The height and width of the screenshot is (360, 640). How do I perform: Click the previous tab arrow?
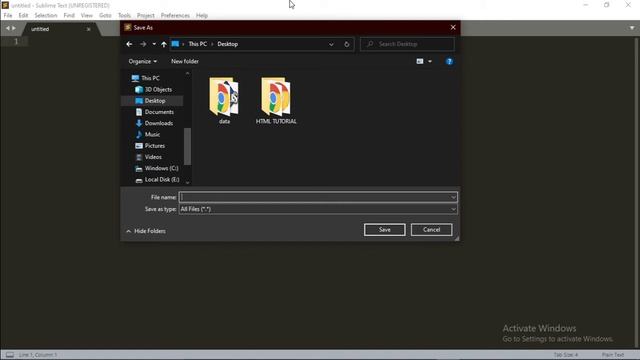[7, 28]
